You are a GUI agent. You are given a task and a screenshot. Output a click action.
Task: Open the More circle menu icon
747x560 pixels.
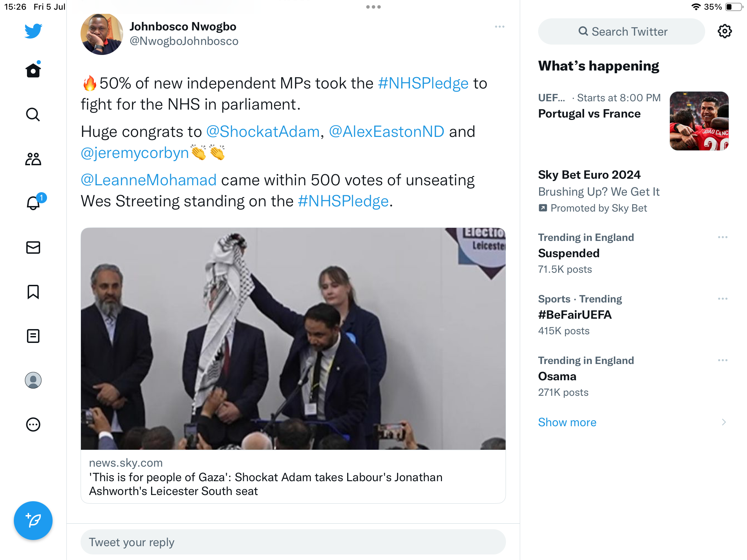[33, 424]
